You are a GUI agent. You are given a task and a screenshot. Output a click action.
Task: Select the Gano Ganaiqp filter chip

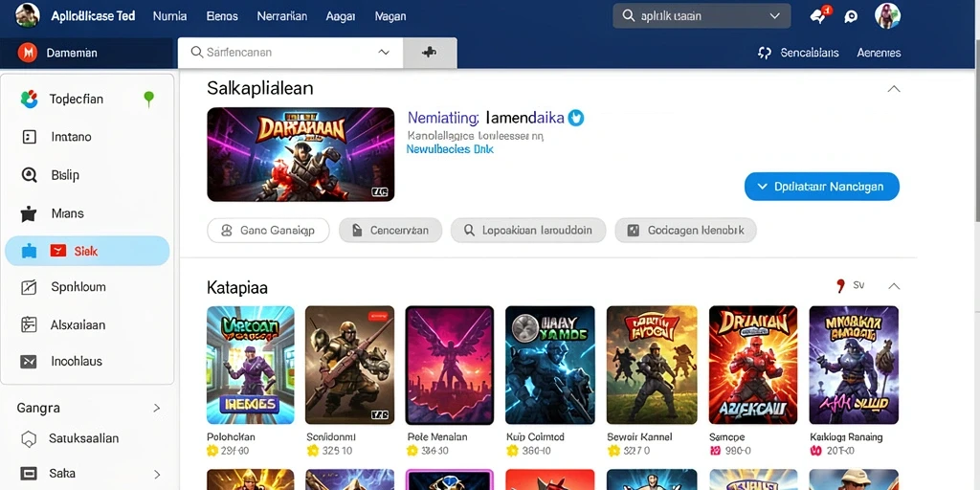click(x=268, y=231)
